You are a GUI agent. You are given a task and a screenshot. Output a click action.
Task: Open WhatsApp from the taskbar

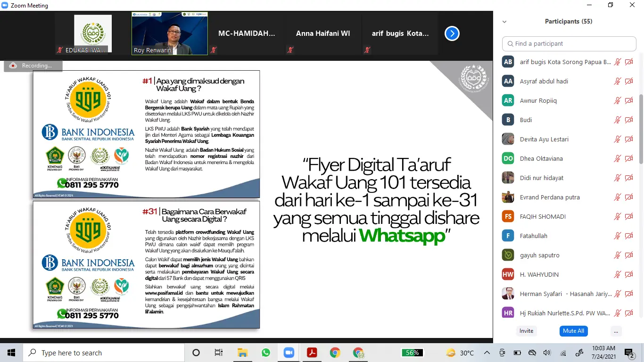click(x=265, y=353)
